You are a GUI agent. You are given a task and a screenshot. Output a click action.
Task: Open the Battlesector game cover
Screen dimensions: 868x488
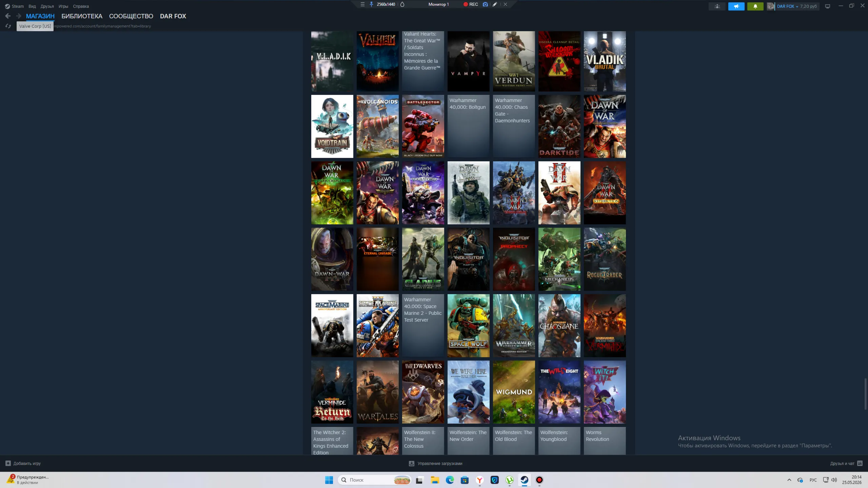[x=423, y=126]
